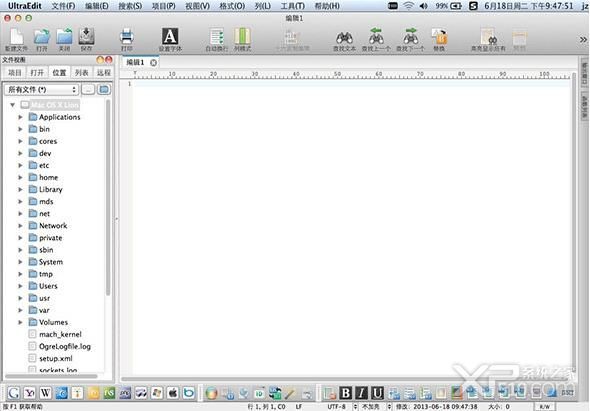Image resolution: width=590 pixels, height=411 pixels.
Task: Click the LF line ending indicator
Action: tap(299, 407)
